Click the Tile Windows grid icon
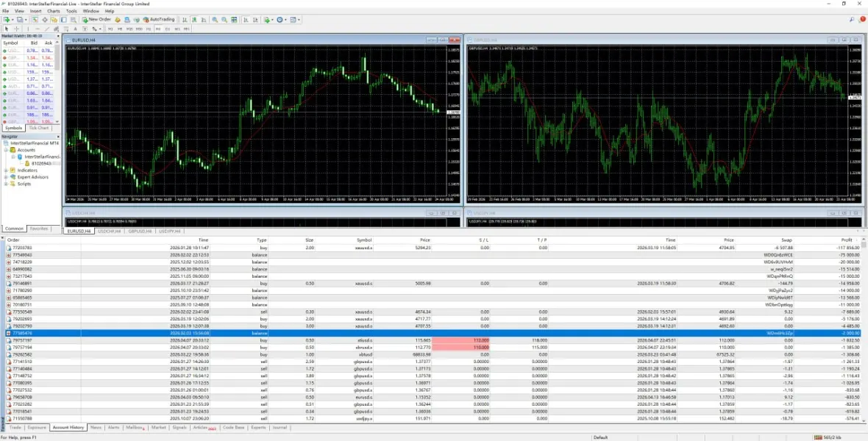 click(x=234, y=19)
